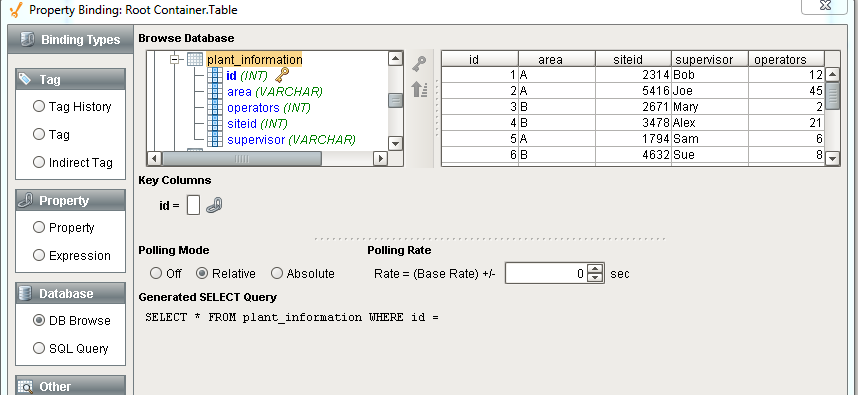858x395 pixels.
Task: Click the Mary supervisor cell
Action: pyautogui.click(x=710, y=107)
